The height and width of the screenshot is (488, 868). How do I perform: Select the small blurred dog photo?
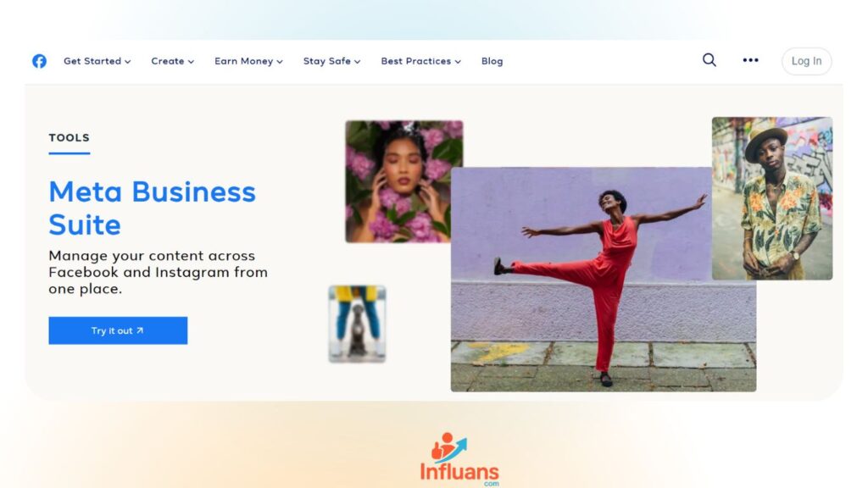coord(357,324)
